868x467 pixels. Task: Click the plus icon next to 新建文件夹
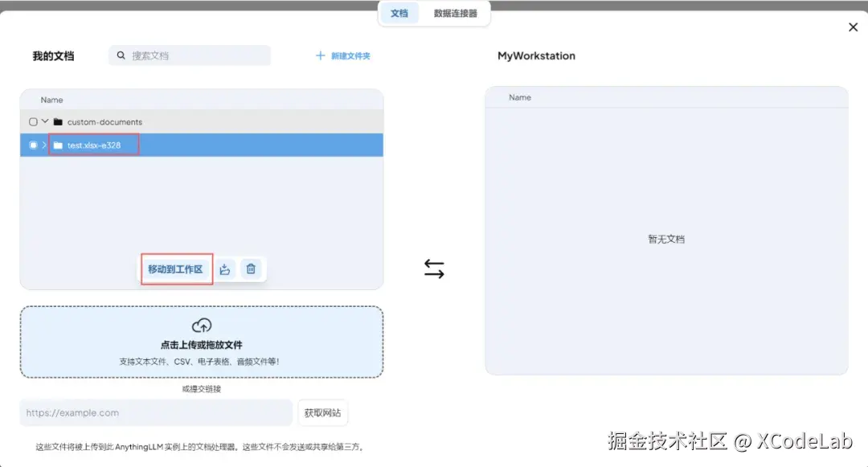pos(321,55)
